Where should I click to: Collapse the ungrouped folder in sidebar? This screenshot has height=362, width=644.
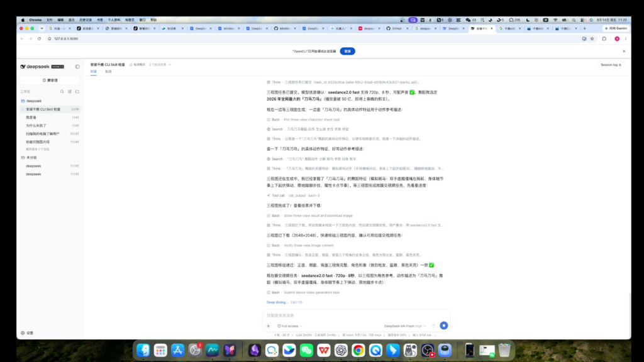tap(29, 158)
